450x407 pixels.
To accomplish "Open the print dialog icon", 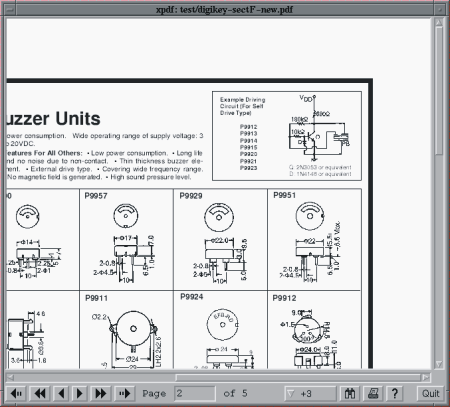I will click(x=373, y=394).
